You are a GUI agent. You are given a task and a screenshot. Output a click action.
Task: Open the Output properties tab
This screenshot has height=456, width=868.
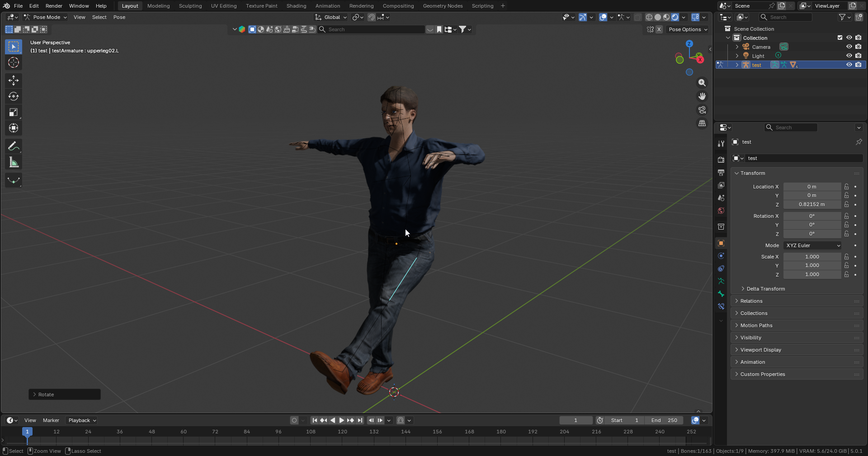(721, 173)
